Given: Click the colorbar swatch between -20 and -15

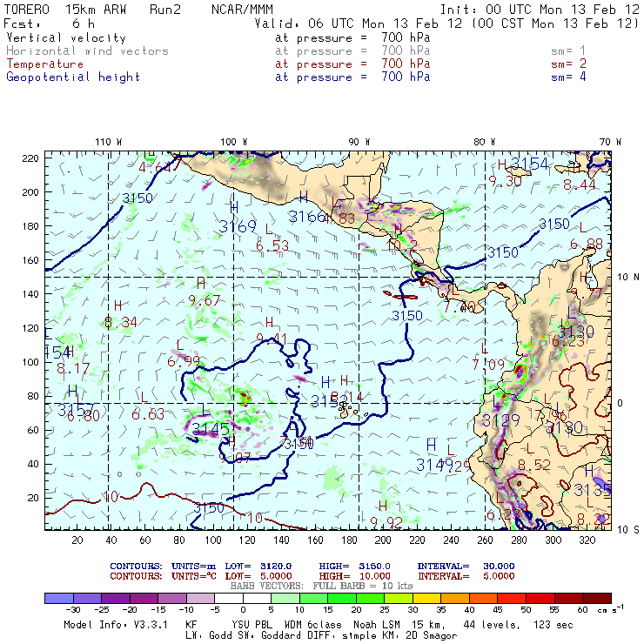Looking at the screenshot, I should pos(145,599).
